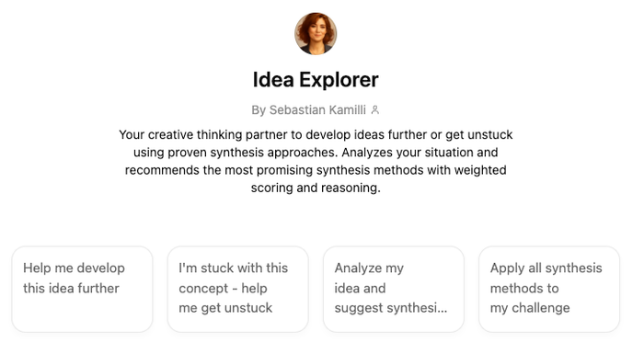Choose the 'I'm stuck with this concept' starter card
This screenshot has height=354, width=644.
tap(237, 289)
